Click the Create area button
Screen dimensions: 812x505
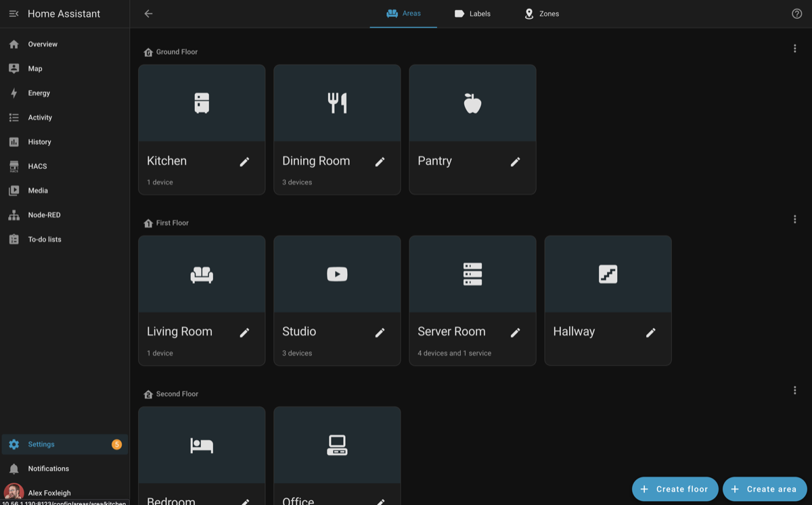(x=765, y=489)
